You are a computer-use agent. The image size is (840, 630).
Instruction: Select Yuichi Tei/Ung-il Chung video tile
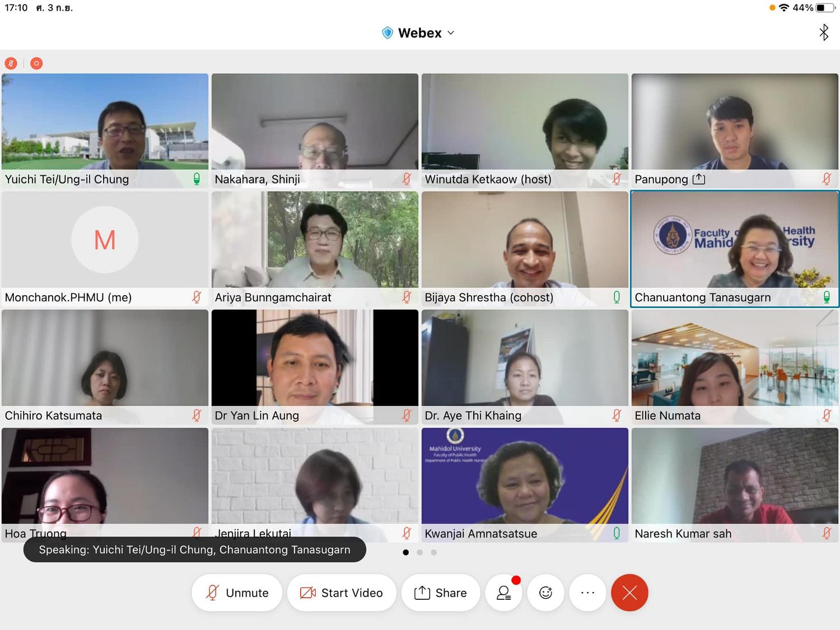[105, 130]
